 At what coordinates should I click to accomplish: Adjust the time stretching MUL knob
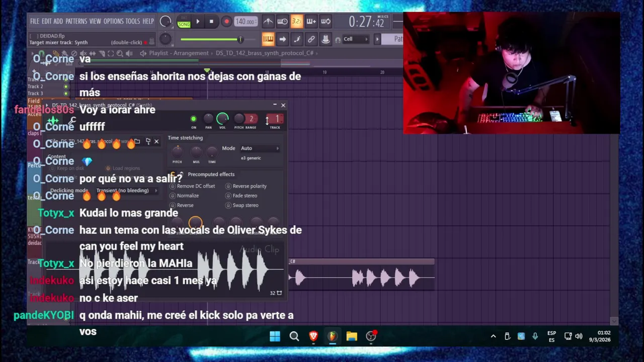click(x=196, y=151)
